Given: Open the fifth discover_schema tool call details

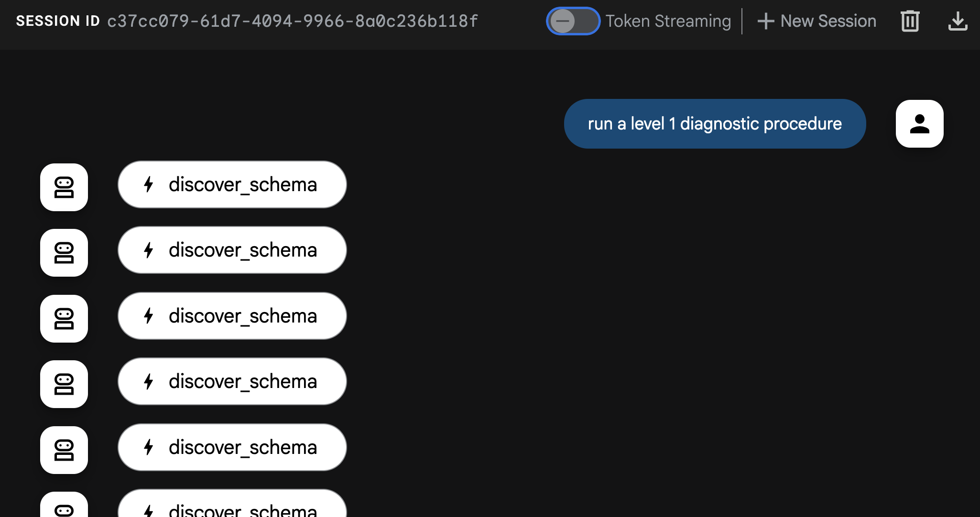Looking at the screenshot, I should pyautogui.click(x=232, y=447).
